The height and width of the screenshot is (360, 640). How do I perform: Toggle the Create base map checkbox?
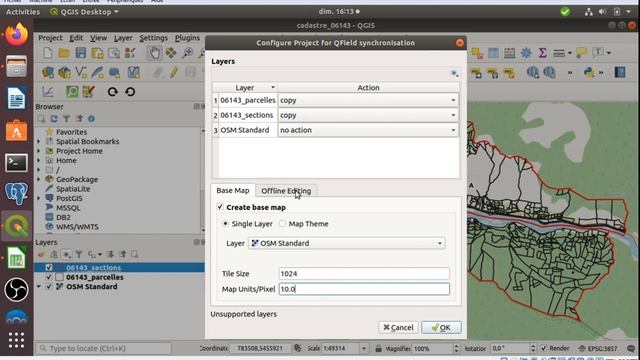click(x=220, y=207)
